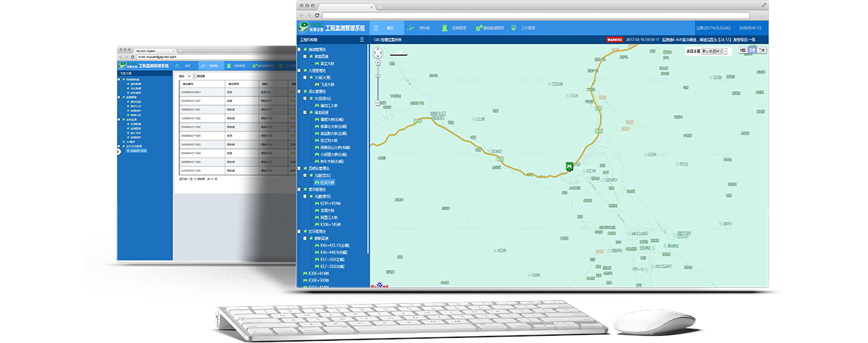Screen dimensions: 868x343
Task: Click the hamburger icon in the project tree header
Action: click(362, 40)
